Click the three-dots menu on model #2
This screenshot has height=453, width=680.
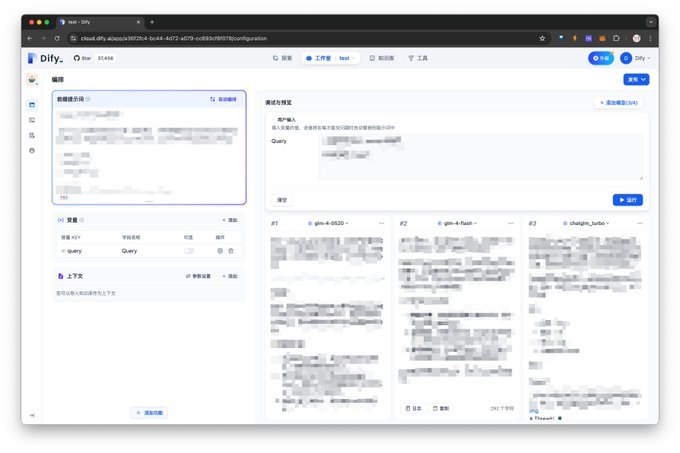(511, 223)
